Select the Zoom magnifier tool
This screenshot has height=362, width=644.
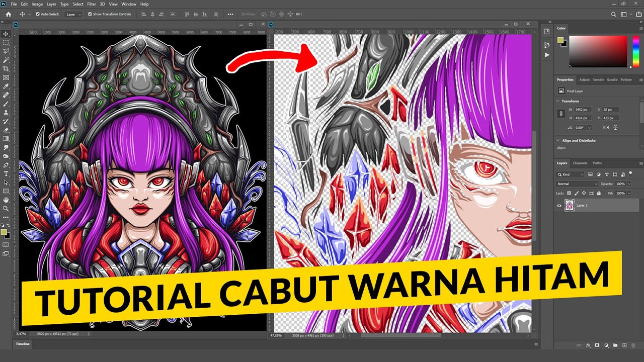(x=6, y=208)
